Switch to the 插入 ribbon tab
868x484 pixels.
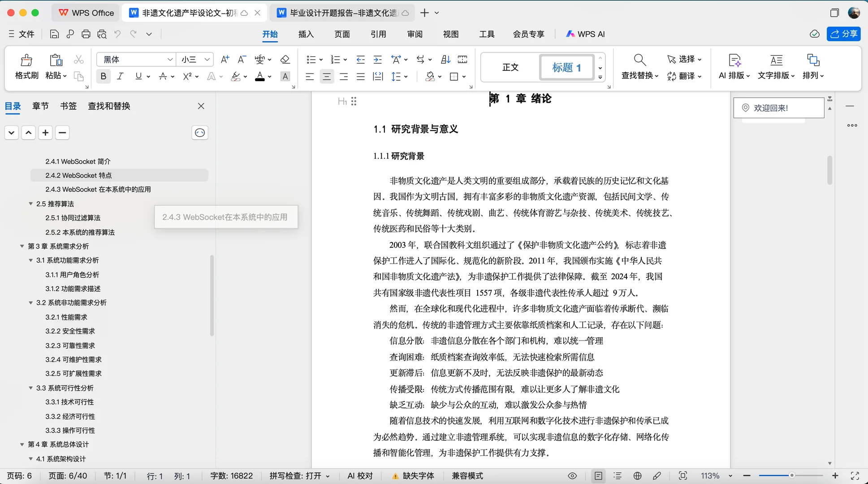(x=305, y=34)
